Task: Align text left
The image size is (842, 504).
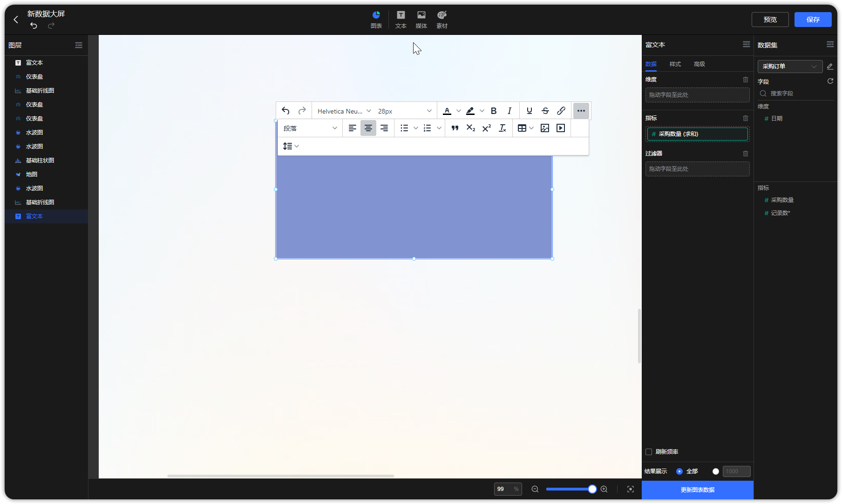Action: pos(353,128)
